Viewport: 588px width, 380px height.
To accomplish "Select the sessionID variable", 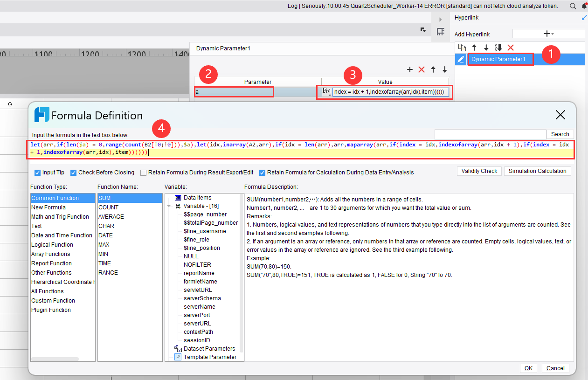I will tap(197, 340).
